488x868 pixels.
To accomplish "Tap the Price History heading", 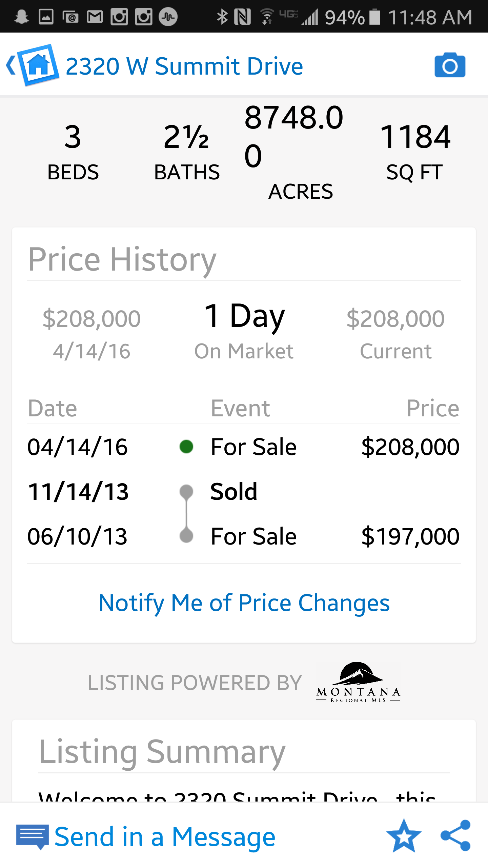I will (x=122, y=259).
